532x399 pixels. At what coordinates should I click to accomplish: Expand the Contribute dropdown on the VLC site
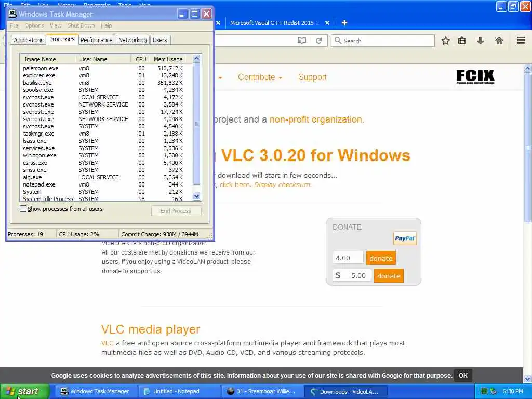[x=260, y=77]
